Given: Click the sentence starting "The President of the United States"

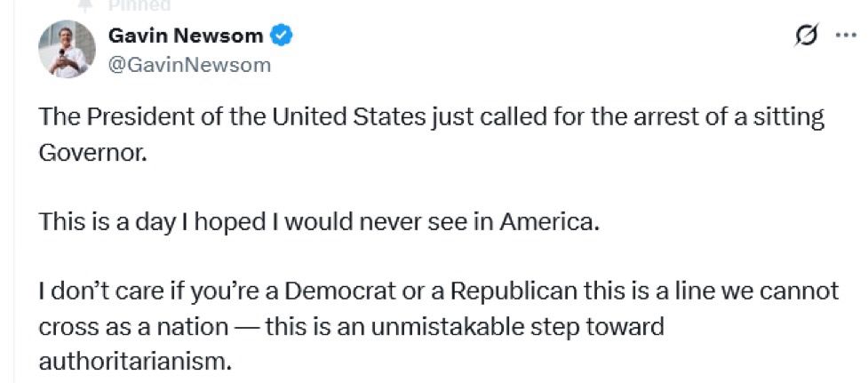Looking at the screenshot, I should [x=267, y=116].
